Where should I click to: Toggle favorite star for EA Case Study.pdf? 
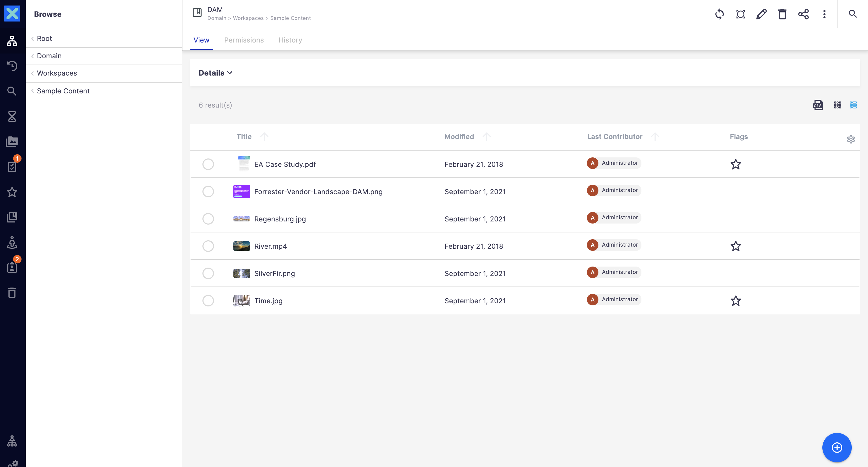pyautogui.click(x=736, y=164)
